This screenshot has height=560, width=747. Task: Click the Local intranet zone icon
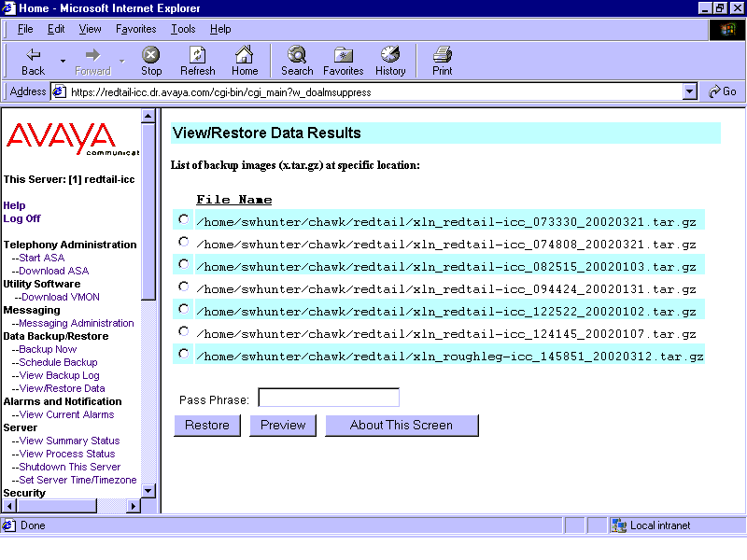(618, 525)
